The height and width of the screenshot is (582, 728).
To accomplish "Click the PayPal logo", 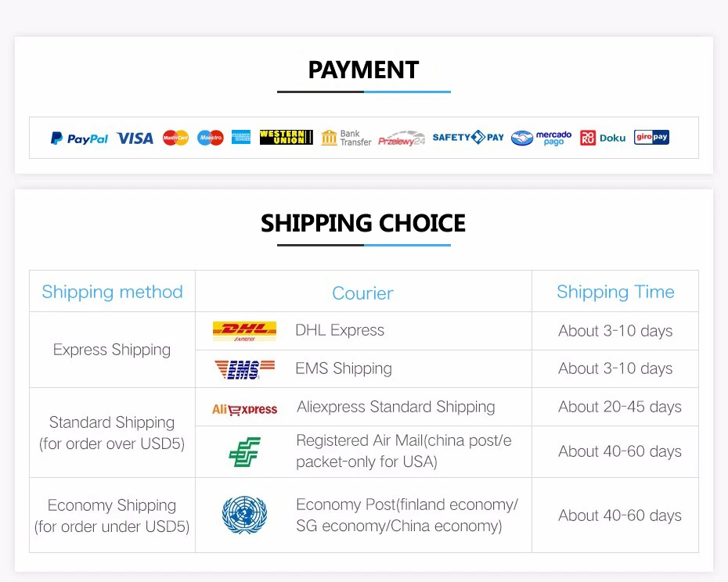I will point(79,138).
